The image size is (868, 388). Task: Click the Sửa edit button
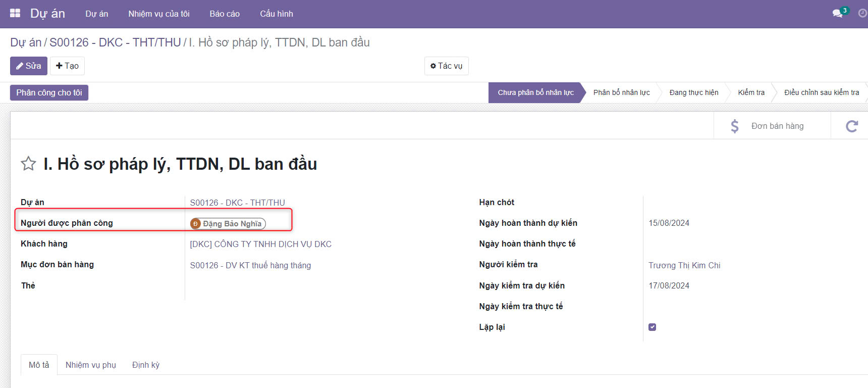point(29,66)
